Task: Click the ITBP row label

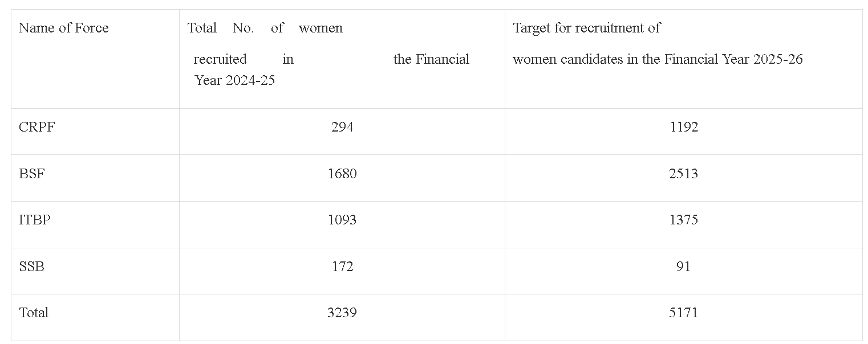Action: [35, 220]
